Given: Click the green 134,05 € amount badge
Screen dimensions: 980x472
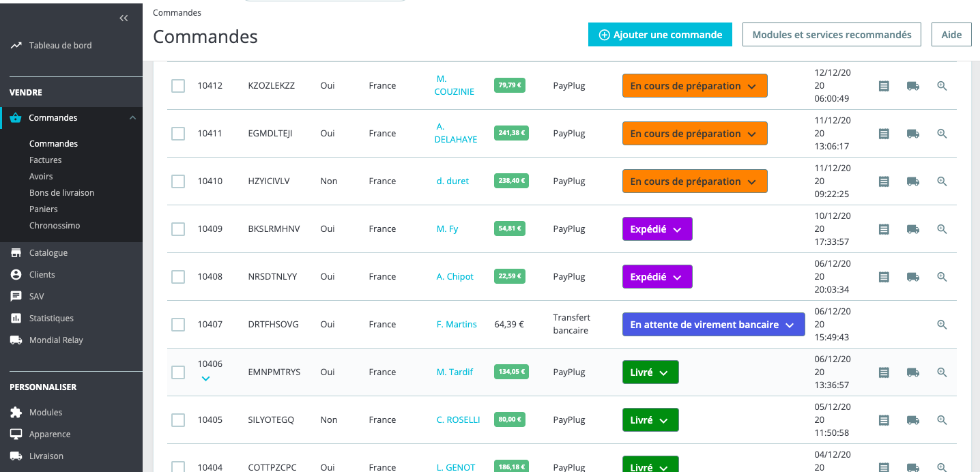Looking at the screenshot, I should (x=510, y=372).
